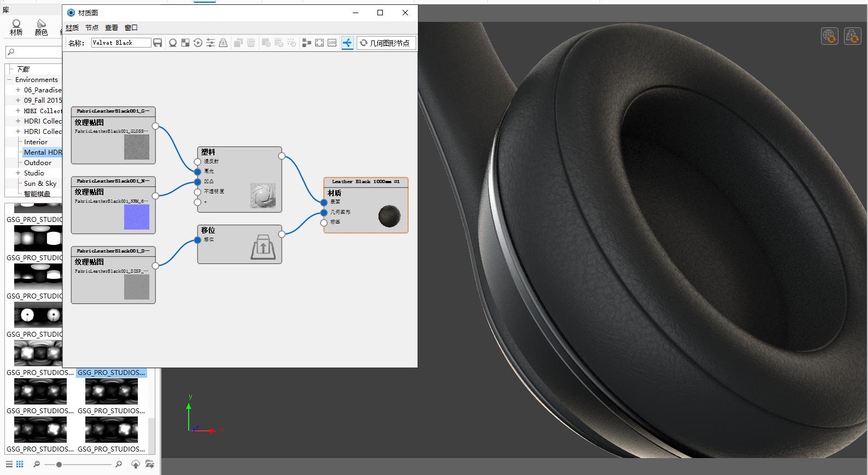
Task: Expand the HDRI Collect folder with monospace label
Action: [18, 111]
